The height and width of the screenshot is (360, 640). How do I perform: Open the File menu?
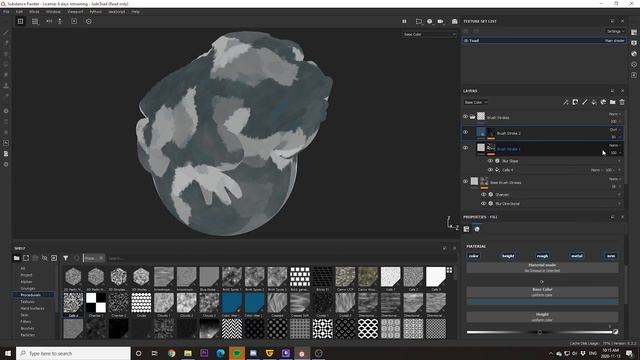[6, 12]
